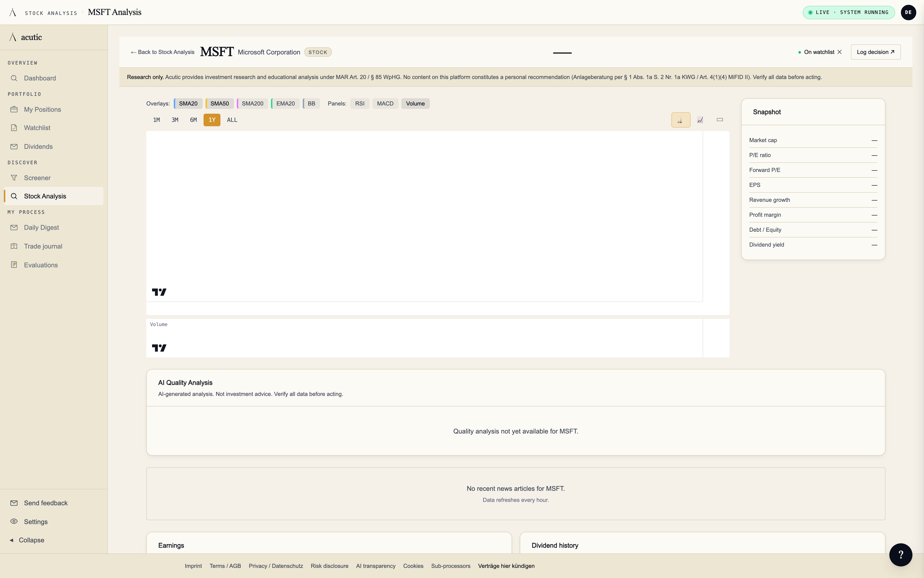Toggle the BB Bollinger Bands overlay
924x578 pixels.
click(x=311, y=104)
